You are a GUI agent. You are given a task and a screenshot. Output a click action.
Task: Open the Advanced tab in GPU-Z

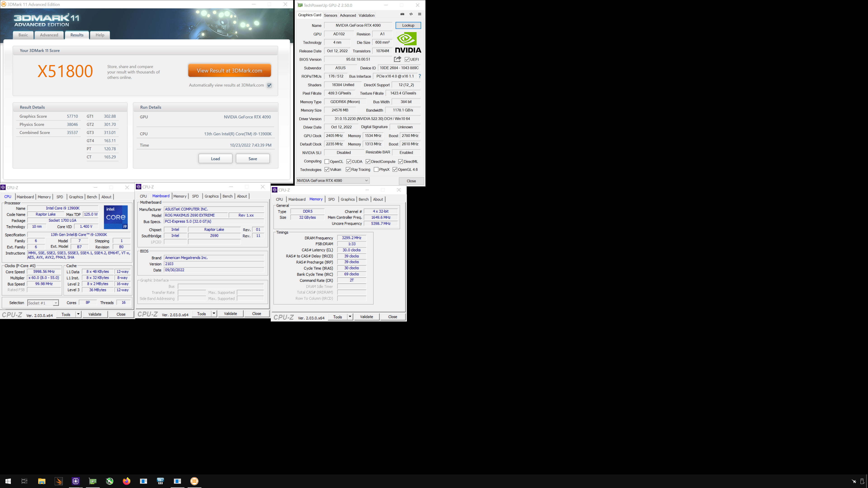(x=348, y=15)
